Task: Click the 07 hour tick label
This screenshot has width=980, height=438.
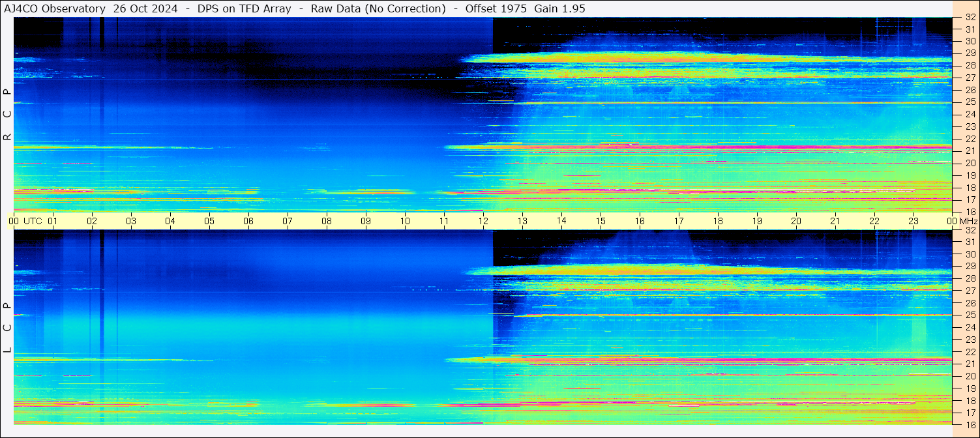Action: click(x=288, y=221)
